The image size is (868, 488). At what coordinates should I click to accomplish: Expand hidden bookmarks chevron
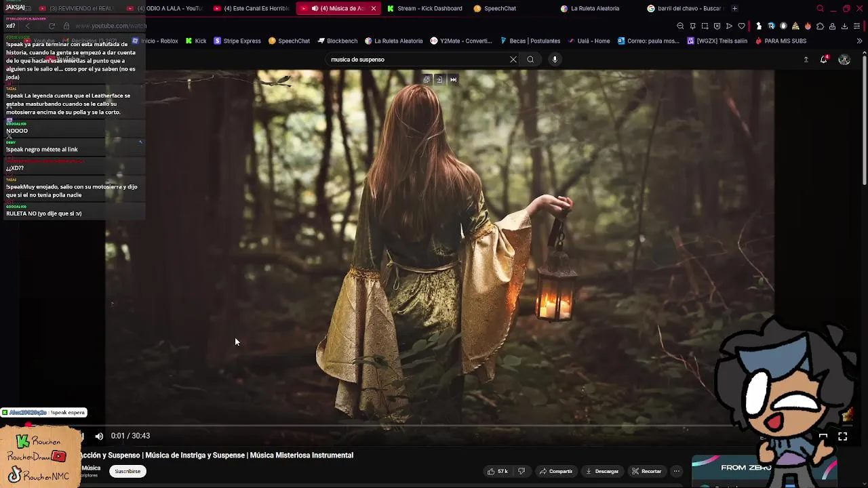859,41
